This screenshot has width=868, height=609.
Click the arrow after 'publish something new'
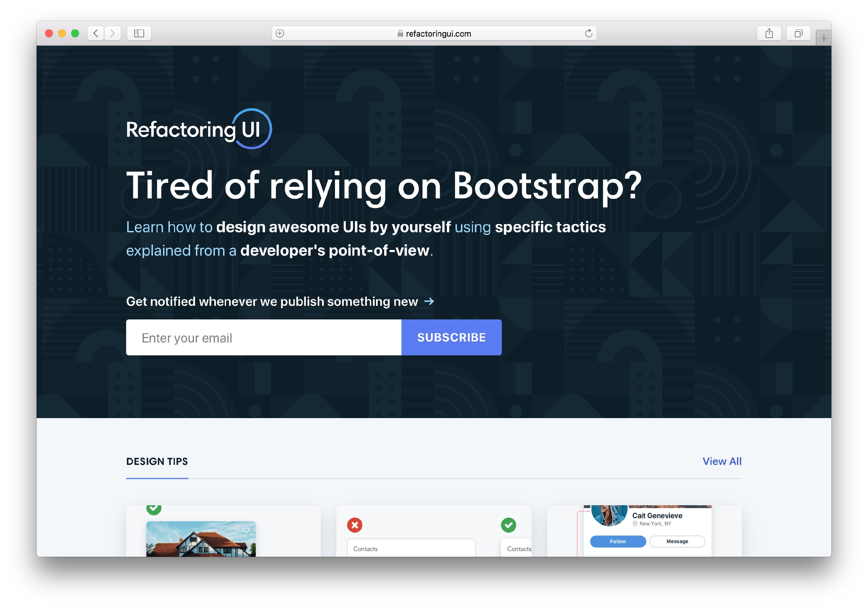tap(429, 301)
